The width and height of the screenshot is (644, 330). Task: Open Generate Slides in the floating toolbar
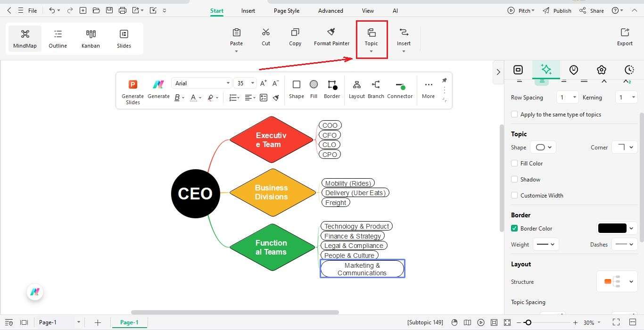click(x=132, y=90)
